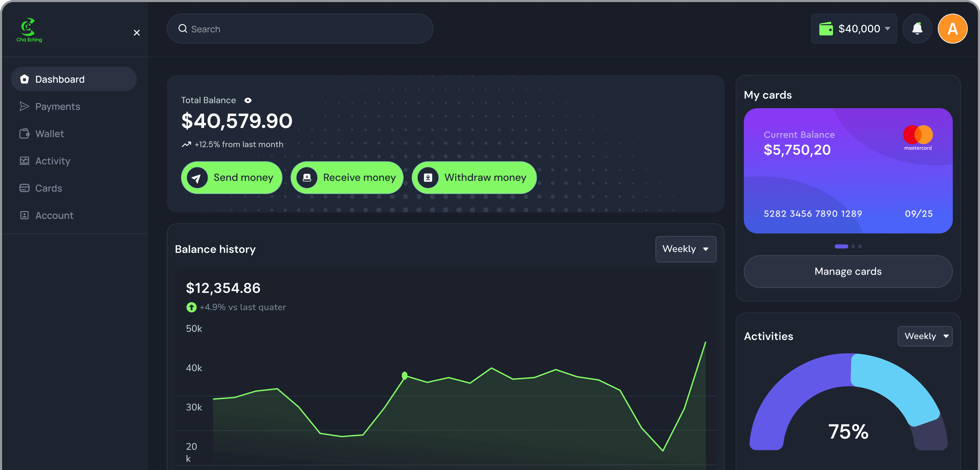Image resolution: width=980 pixels, height=470 pixels.
Task: Click the Send money button
Action: (x=232, y=178)
